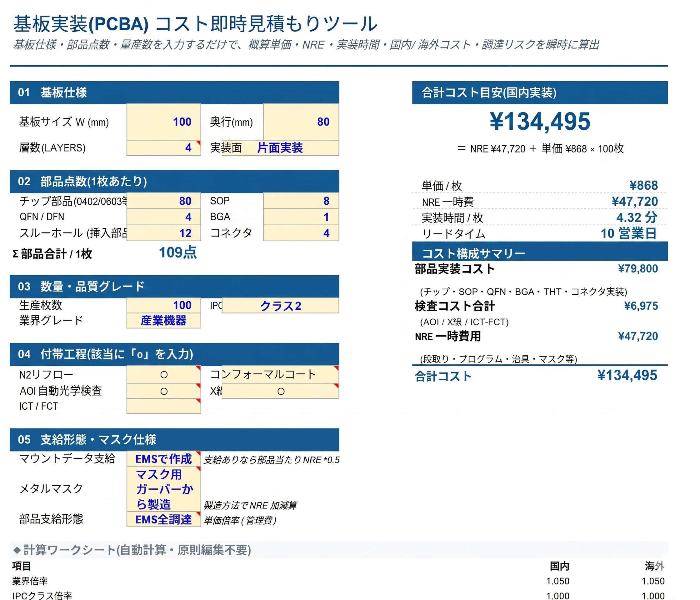
Task: Open the 業界グレード dropdown showing 産業機器
Action: [164, 321]
